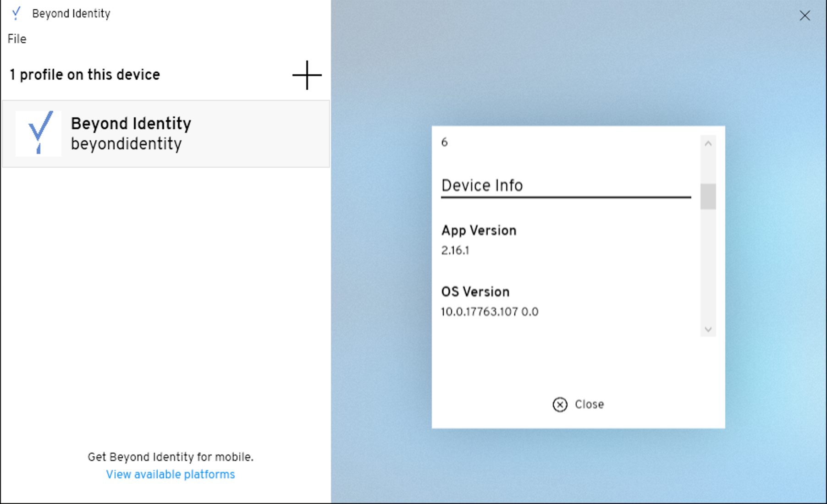
Task: Click the Get Beyond Identity for mobile text
Action: tap(170, 457)
